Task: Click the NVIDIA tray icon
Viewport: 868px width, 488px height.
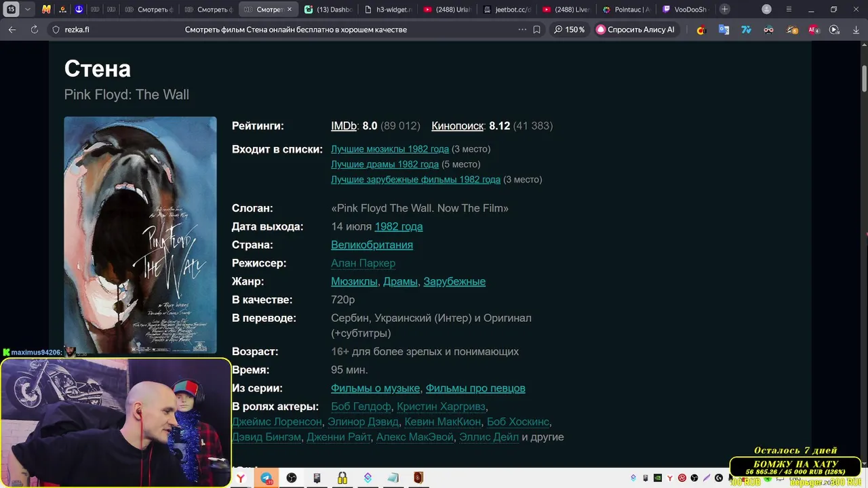Action: coord(658,478)
